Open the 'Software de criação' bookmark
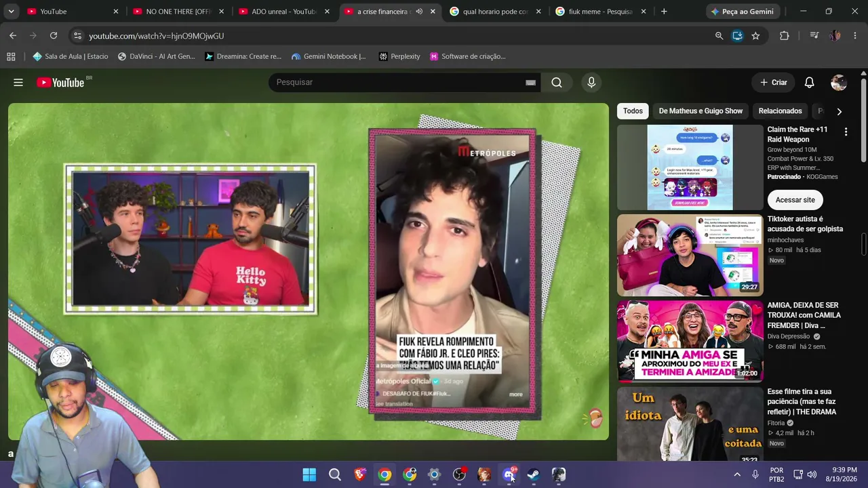The height and width of the screenshot is (488, 868). pos(468,56)
